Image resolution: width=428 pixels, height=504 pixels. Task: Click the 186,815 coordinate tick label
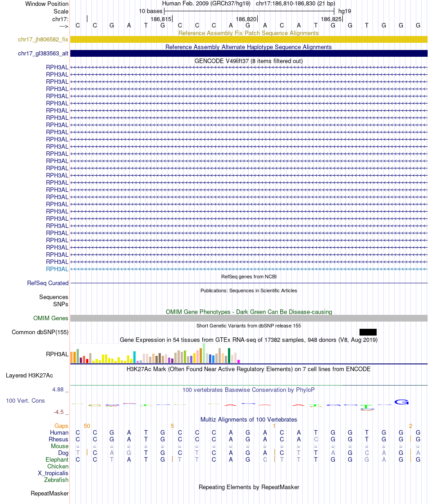(161, 19)
